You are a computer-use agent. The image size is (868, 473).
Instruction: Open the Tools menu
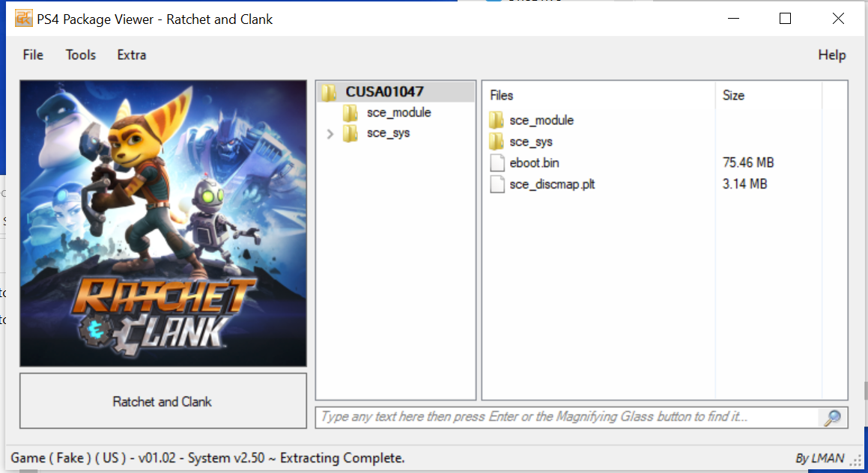point(81,55)
